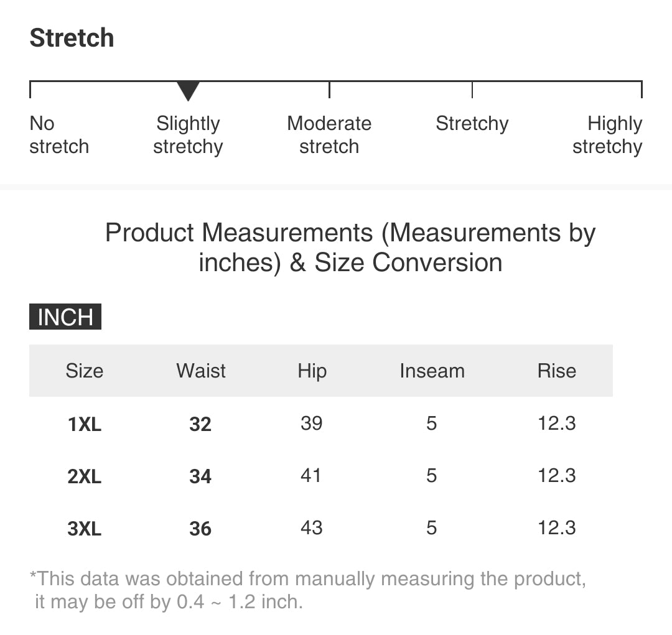
Task: Select the 1XL size row label
Action: (85, 424)
